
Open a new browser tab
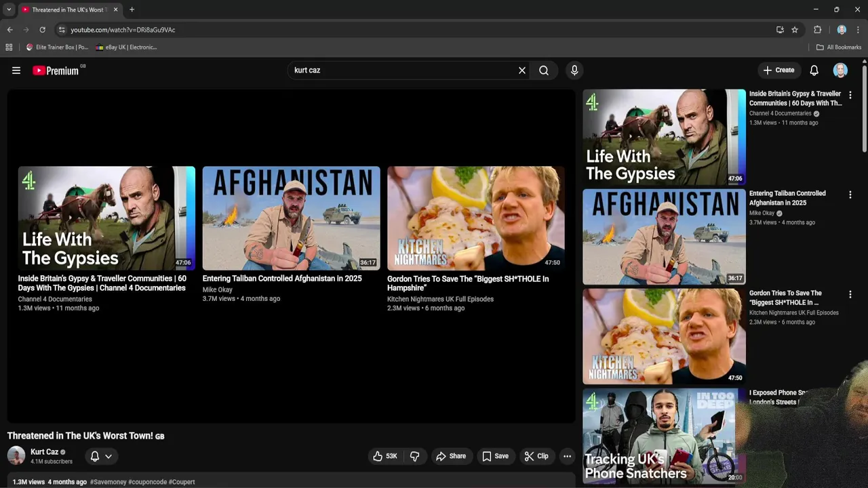[132, 9]
